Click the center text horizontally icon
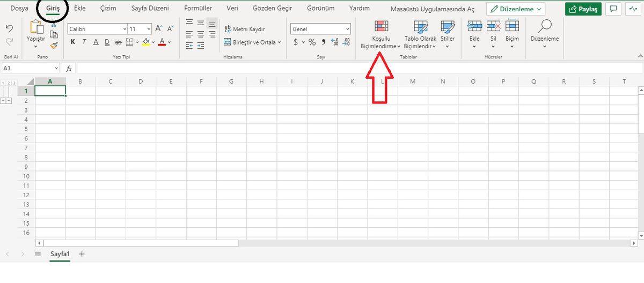This screenshot has width=644, height=283. point(200,34)
